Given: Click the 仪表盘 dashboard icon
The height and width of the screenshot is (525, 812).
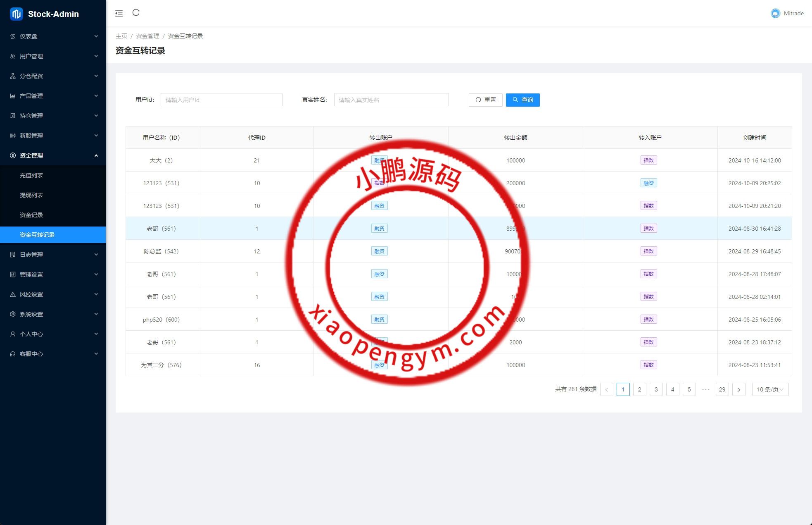Looking at the screenshot, I should pyautogui.click(x=13, y=36).
